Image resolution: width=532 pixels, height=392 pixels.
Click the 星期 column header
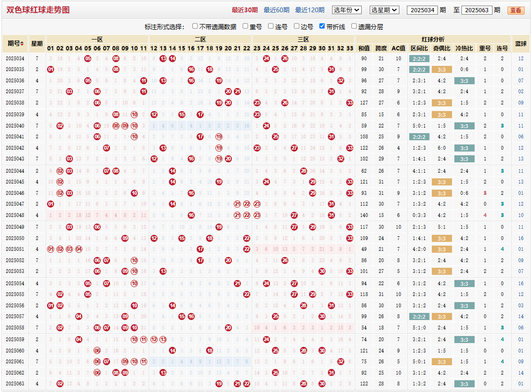(37, 43)
